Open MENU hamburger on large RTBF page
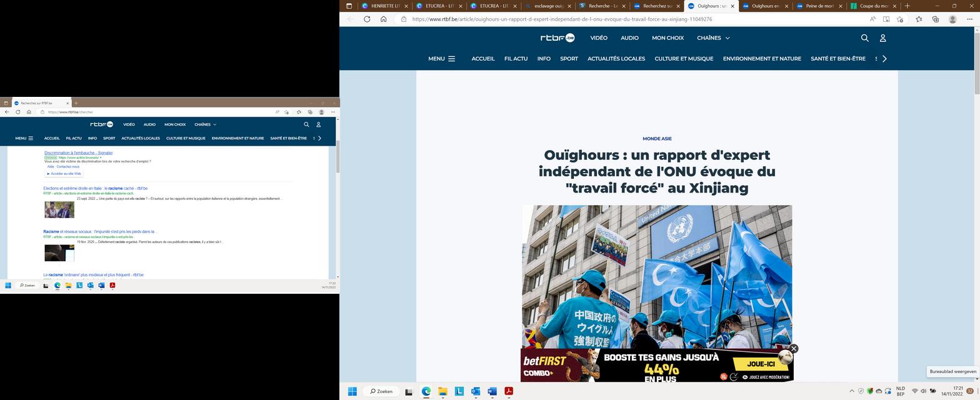 click(441, 59)
